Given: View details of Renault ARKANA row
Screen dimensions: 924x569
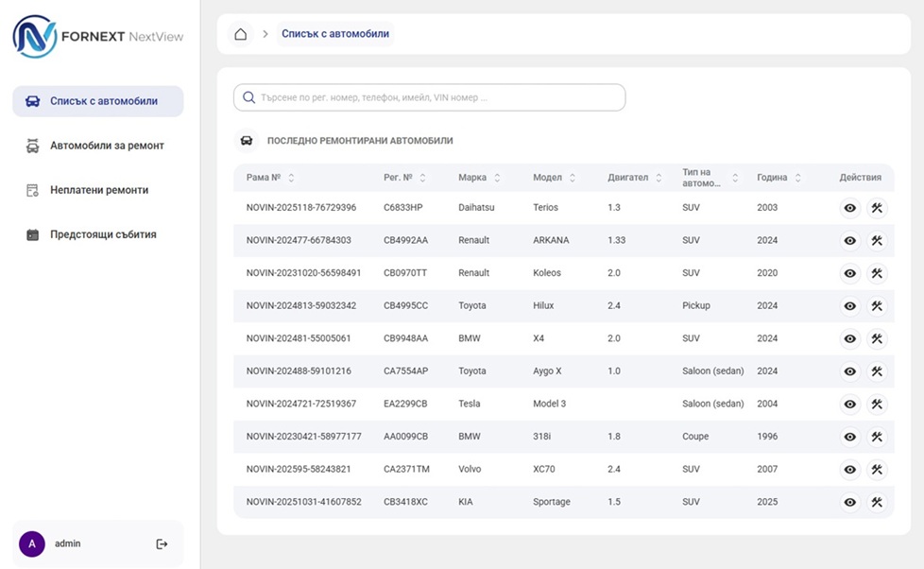Looking at the screenshot, I should [x=849, y=241].
